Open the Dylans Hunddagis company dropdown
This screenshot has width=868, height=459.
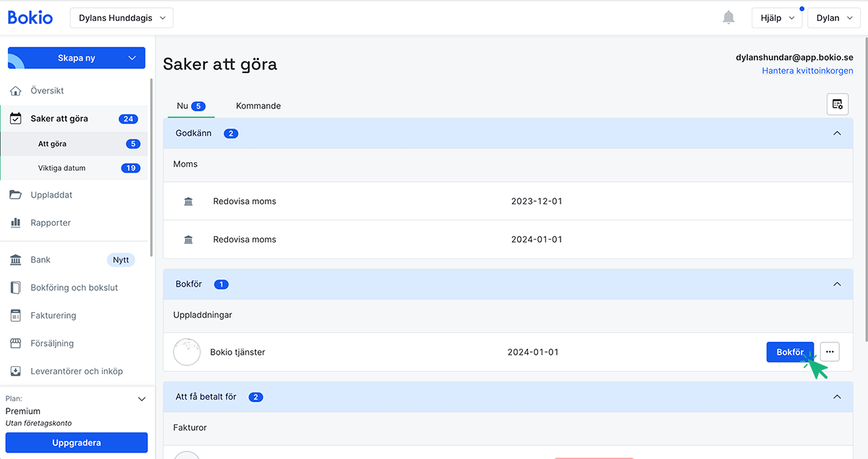[122, 18]
